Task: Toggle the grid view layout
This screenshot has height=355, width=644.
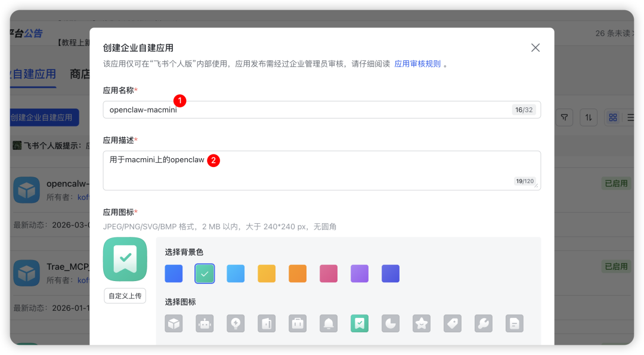Action: pos(612,118)
